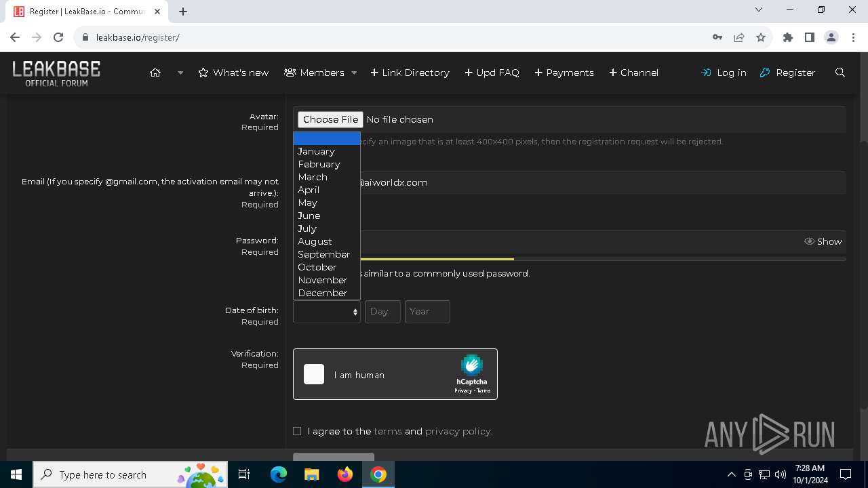Reload the page
This screenshot has width=868, height=488.
click(x=58, y=37)
